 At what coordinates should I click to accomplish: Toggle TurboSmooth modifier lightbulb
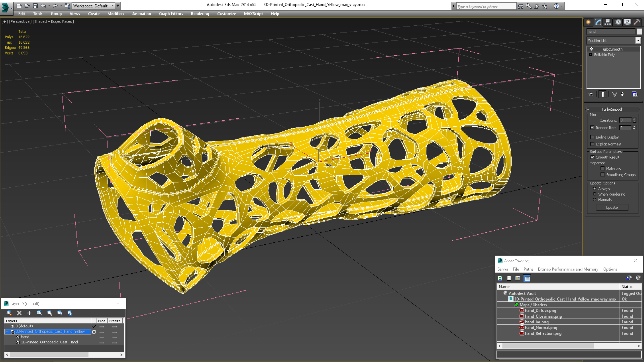(591, 49)
